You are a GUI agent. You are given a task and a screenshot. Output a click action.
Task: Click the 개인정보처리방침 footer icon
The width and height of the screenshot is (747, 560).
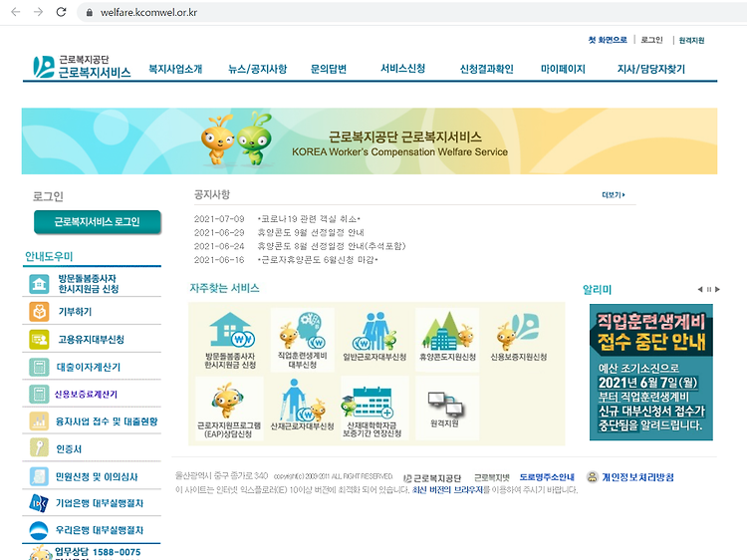593,476
